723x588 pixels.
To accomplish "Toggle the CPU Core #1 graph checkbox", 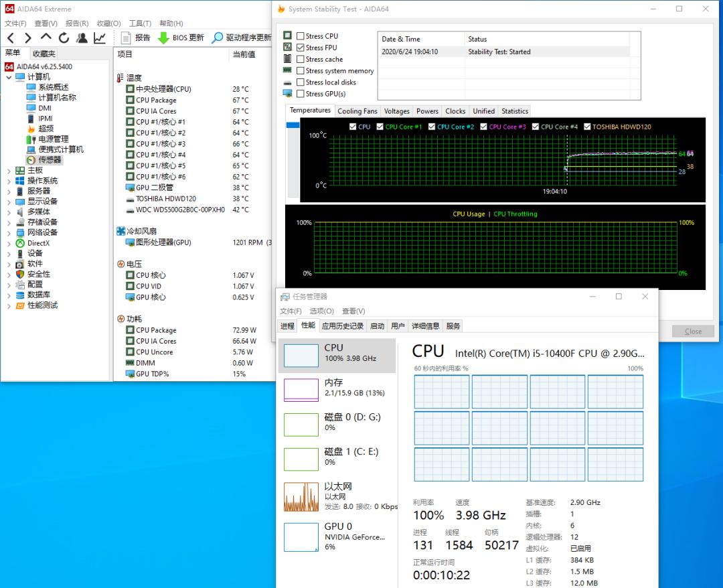I will click(x=380, y=127).
